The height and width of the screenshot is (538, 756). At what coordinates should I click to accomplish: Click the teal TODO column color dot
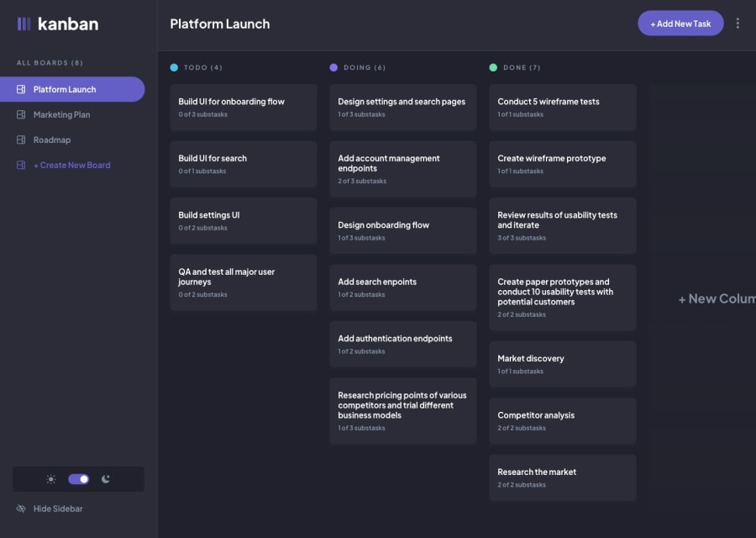tap(174, 67)
